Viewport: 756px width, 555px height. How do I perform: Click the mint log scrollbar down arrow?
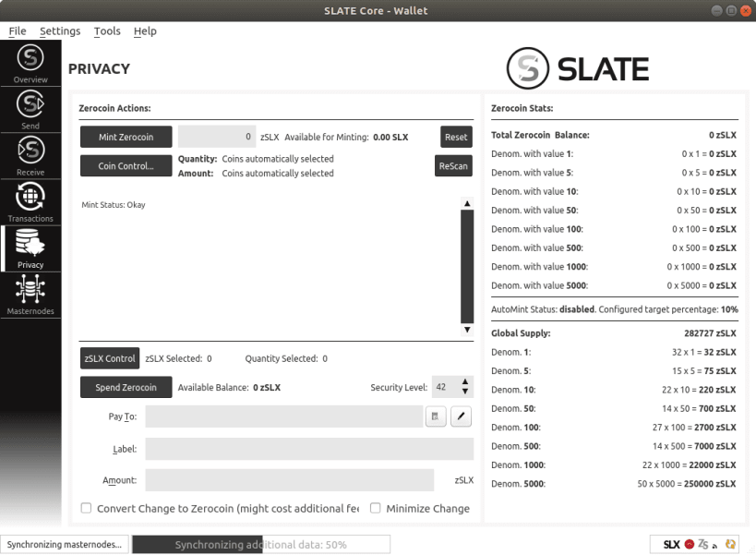pos(467,330)
